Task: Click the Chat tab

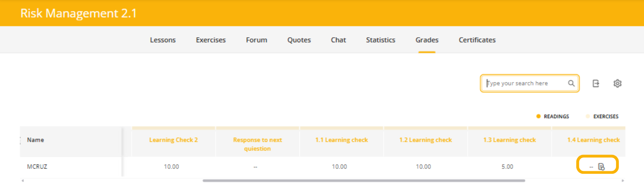Action: coord(338,40)
